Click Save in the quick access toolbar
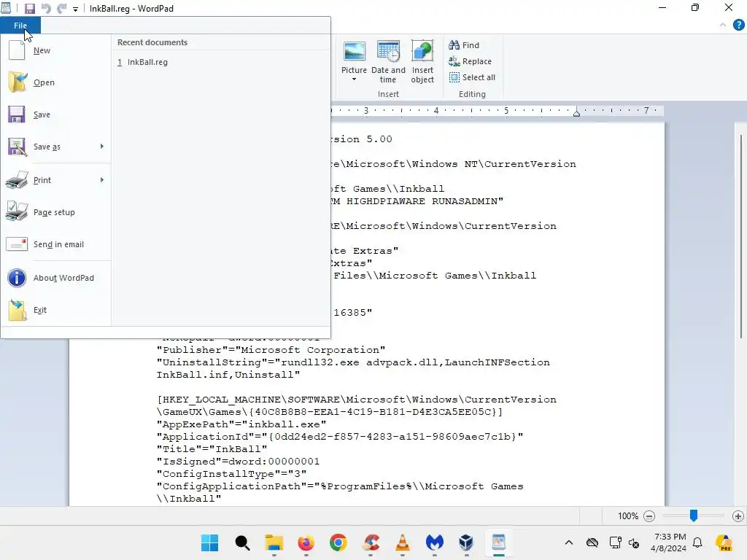Viewport: 747px width, 560px height. pos(29,9)
